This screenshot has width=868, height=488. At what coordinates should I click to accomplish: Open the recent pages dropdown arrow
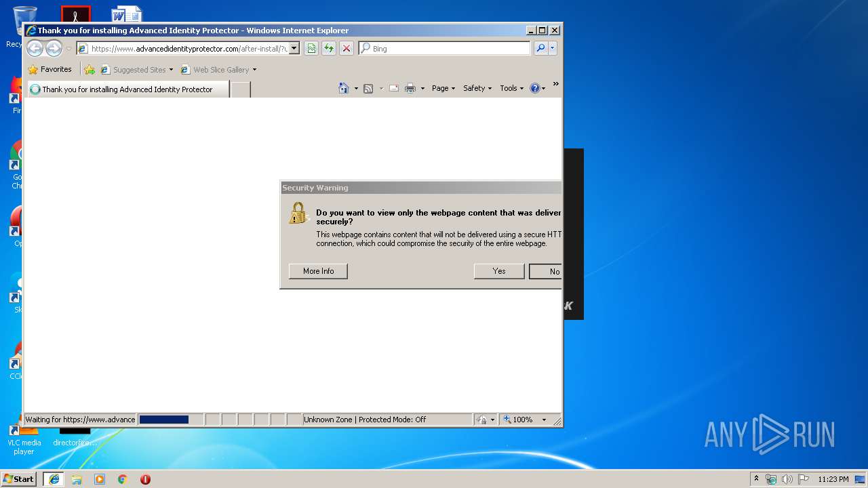click(x=68, y=49)
